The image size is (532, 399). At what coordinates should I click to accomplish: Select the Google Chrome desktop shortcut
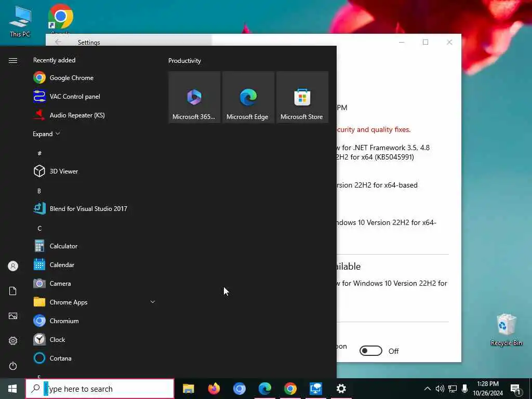click(x=60, y=19)
